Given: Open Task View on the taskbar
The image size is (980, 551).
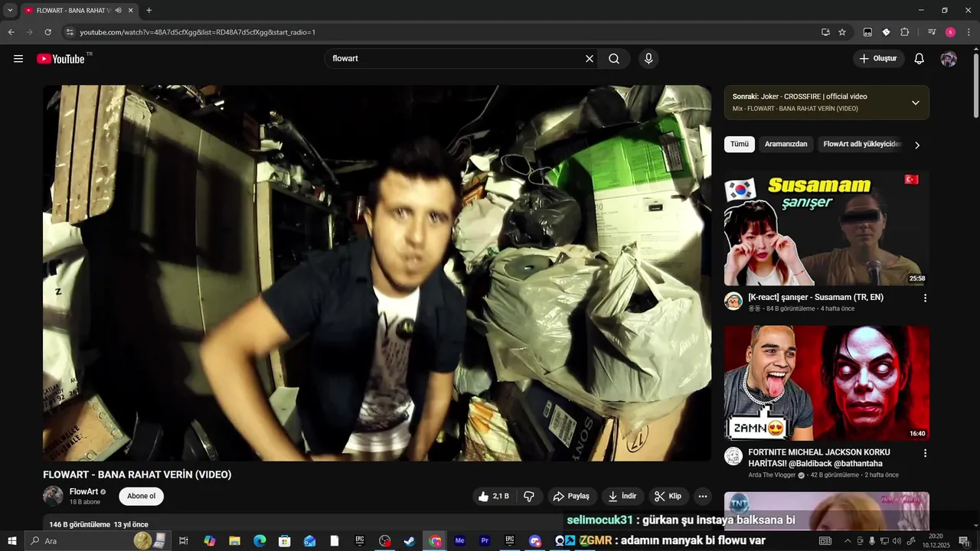Looking at the screenshot, I should click(x=184, y=541).
